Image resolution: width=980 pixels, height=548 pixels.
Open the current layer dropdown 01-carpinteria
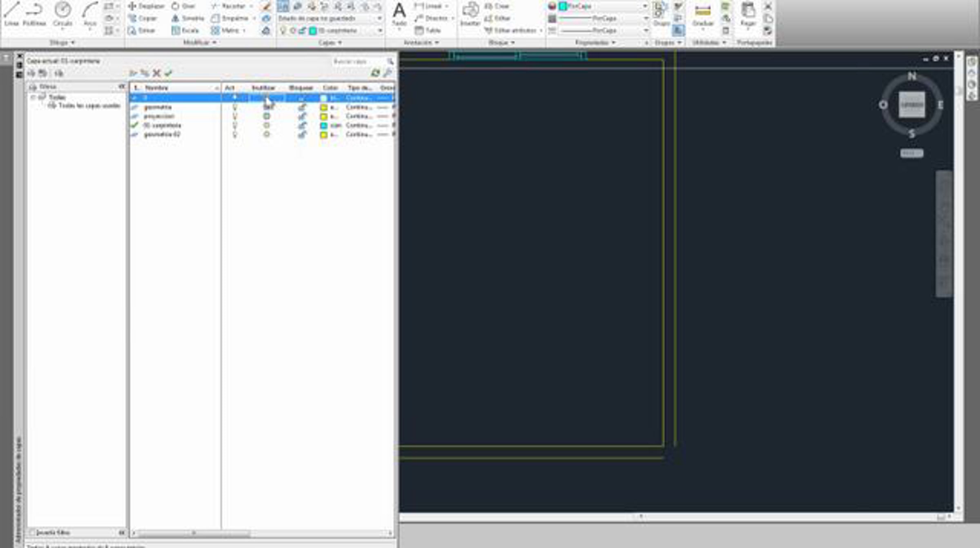(x=379, y=31)
